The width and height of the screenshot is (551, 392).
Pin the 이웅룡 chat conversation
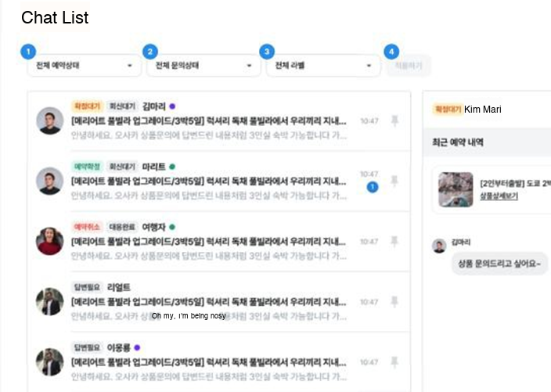tap(394, 362)
